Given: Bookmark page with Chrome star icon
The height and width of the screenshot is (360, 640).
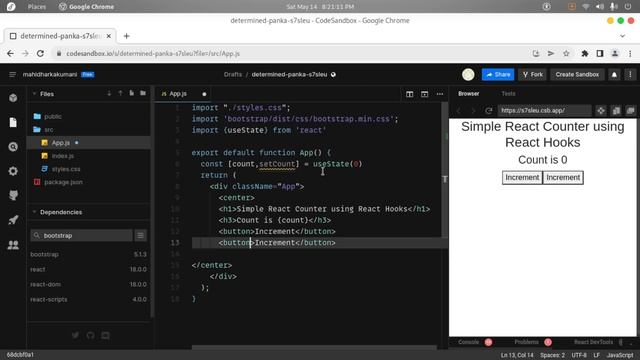Looking at the screenshot, I should coord(566,53).
